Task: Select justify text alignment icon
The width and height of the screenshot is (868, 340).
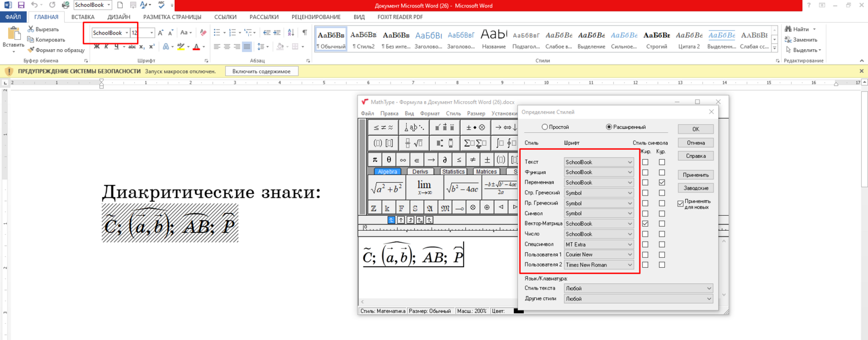Action: (x=247, y=47)
